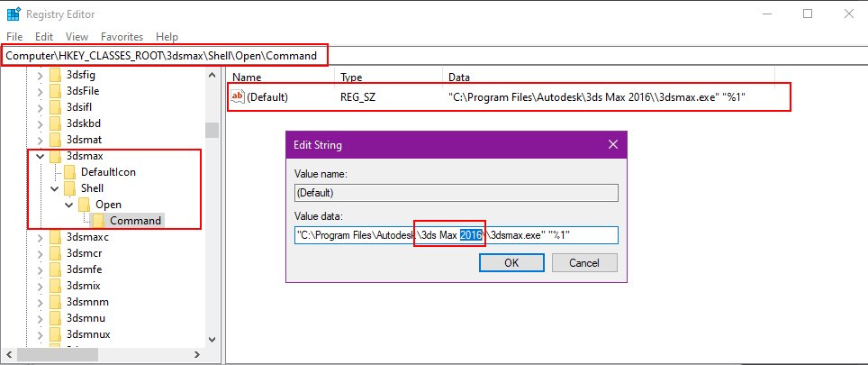Click the 3dsfig key folder icon
The width and height of the screenshot is (868, 365).
click(x=56, y=75)
